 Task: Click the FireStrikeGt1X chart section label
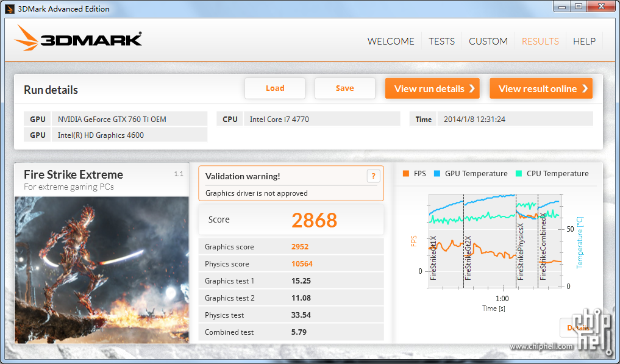tap(433, 258)
